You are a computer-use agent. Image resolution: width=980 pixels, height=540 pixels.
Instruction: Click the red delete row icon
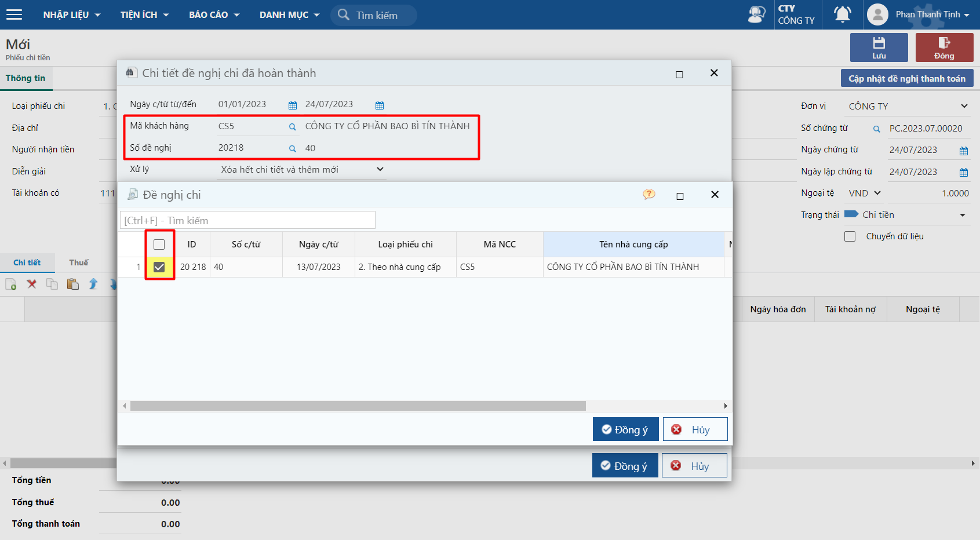pyautogui.click(x=32, y=284)
